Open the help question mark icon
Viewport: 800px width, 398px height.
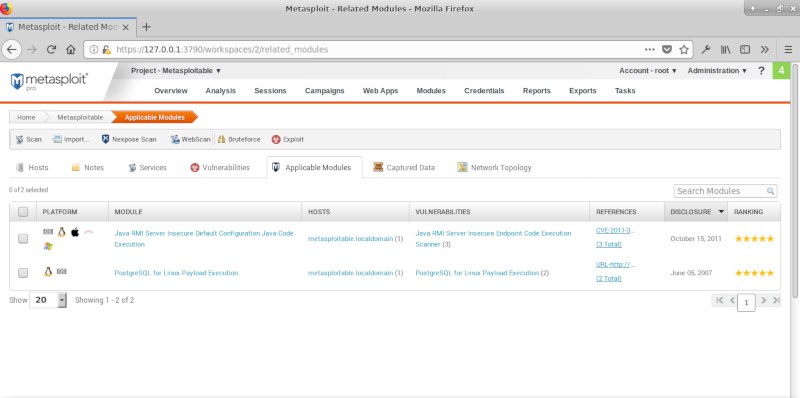point(761,71)
